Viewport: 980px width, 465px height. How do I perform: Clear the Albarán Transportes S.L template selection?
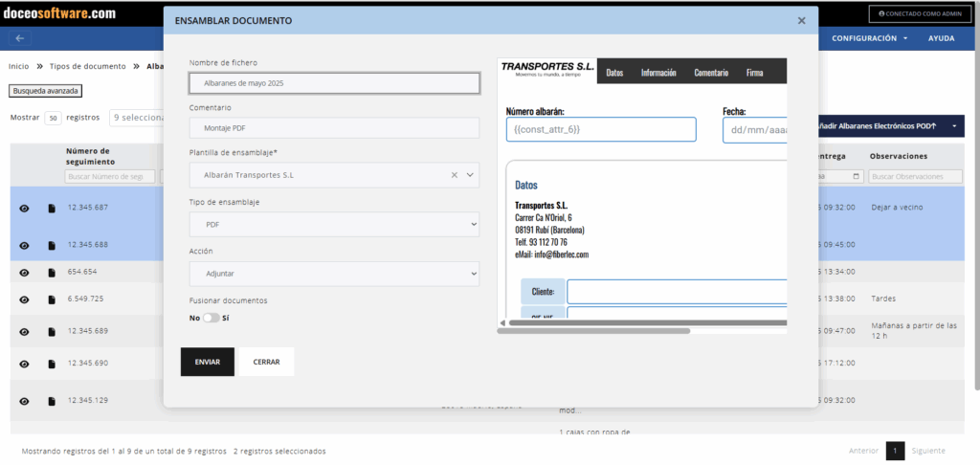coord(455,175)
